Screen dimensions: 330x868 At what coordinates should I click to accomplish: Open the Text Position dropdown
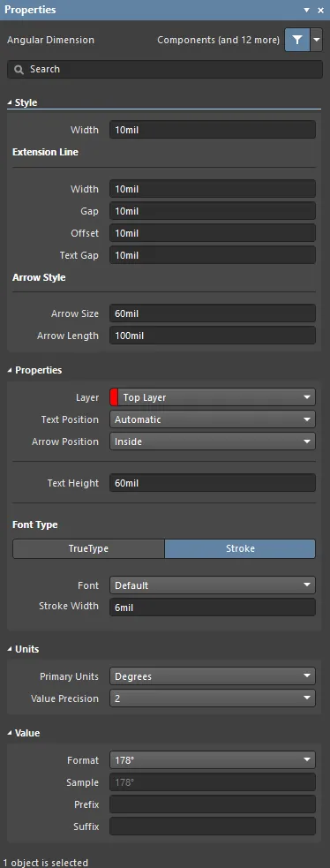click(213, 419)
